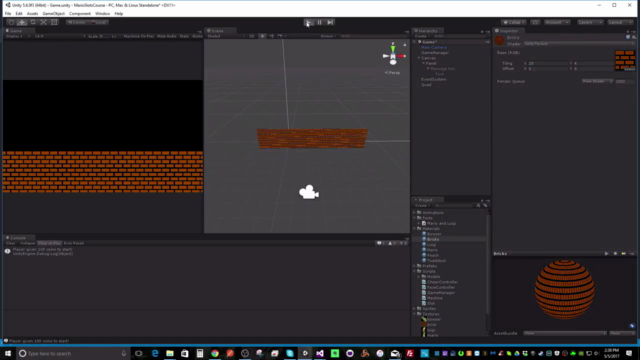
Task: Select the Scale tool in the toolbar
Action: 43,22
